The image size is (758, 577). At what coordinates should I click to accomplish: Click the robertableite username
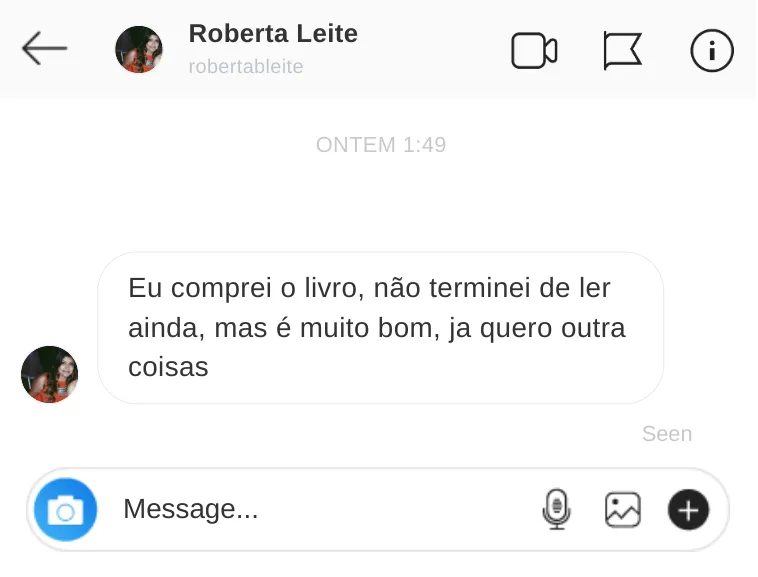[x=246, y=67]
